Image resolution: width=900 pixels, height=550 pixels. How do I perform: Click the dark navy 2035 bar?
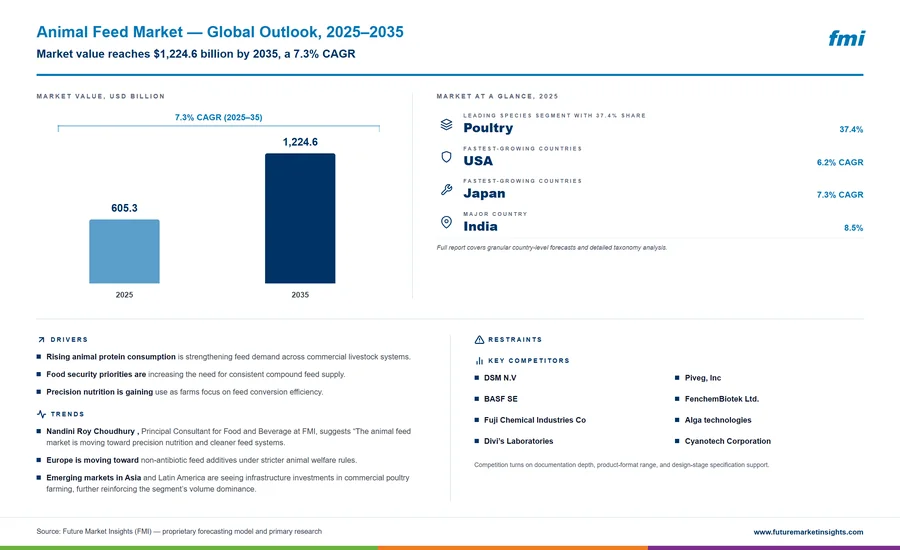click(300, 218)
